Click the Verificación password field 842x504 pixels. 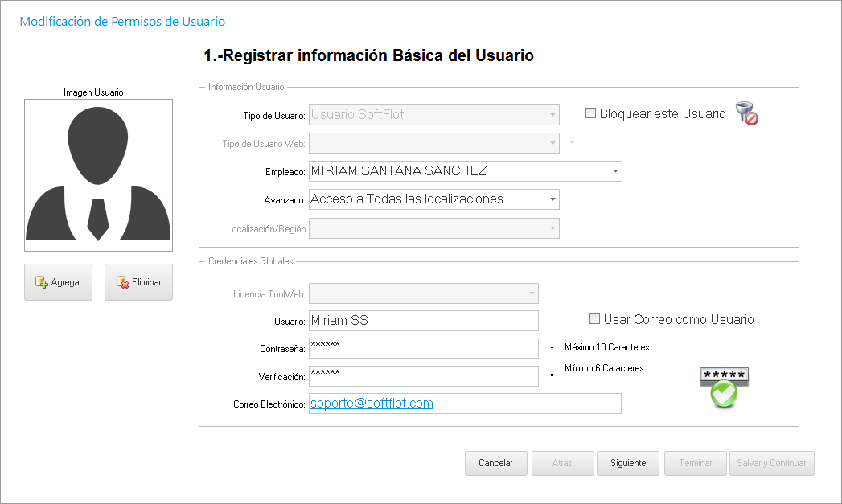coord(423,376)
